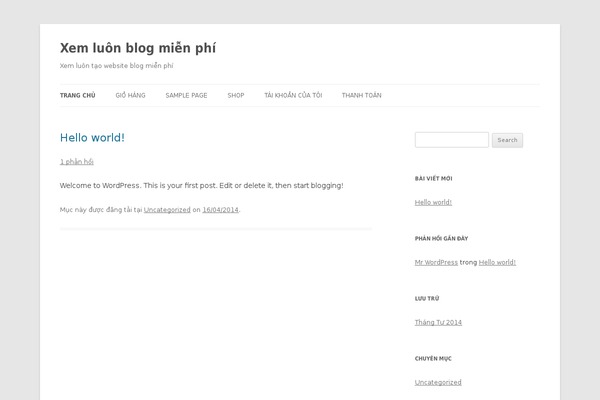
Task: Open the Sample Page menu link
Action: pos(186,95)
